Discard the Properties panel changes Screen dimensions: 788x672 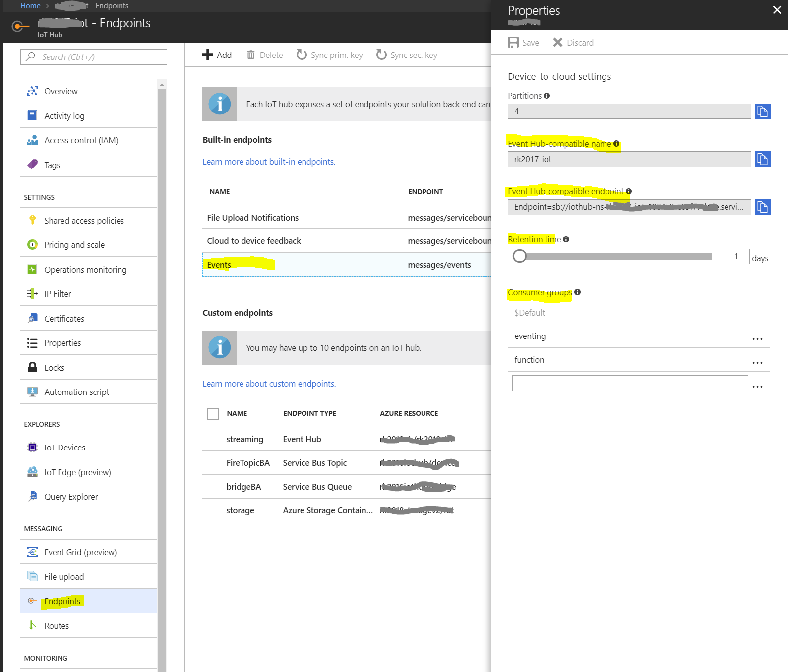(x=573, y=43)
